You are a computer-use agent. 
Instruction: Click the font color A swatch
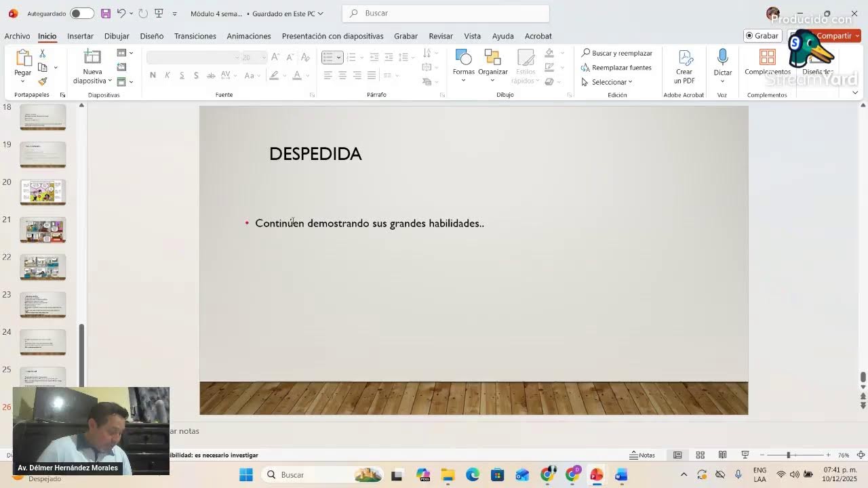[296, 75]
